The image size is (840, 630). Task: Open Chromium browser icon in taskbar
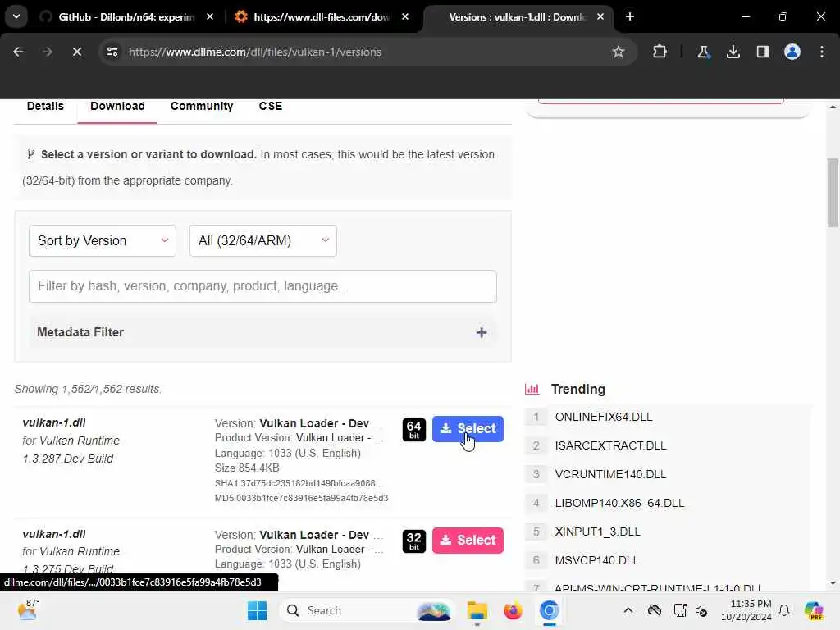coord(549,610)
